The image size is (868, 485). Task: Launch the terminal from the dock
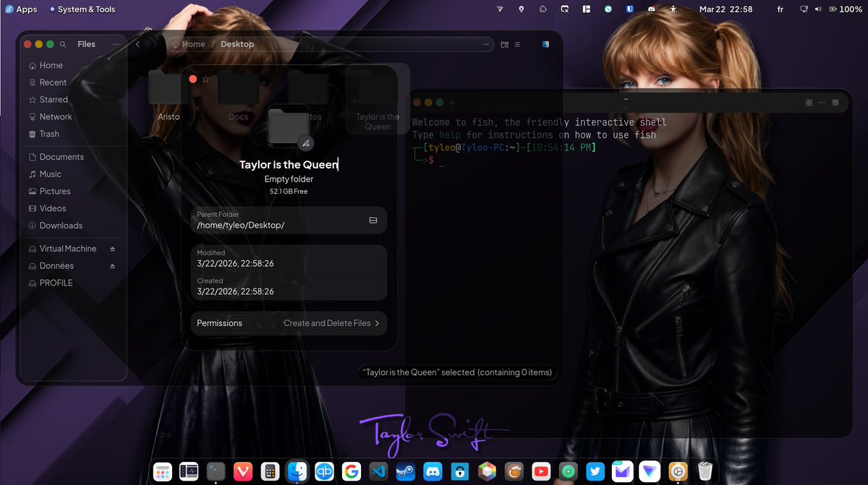[216, 471]
